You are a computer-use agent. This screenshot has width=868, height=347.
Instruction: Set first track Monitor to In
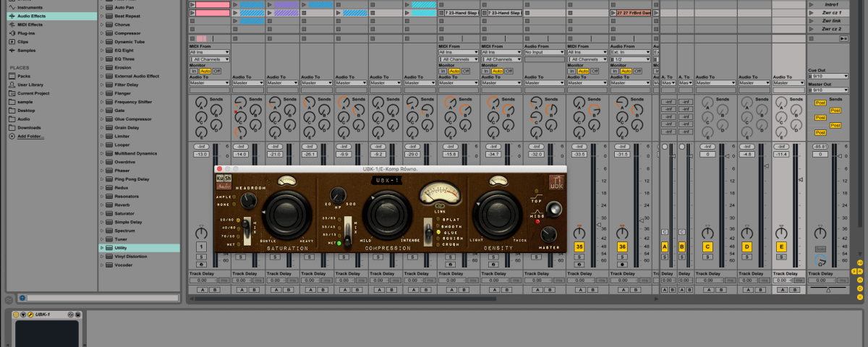(194, 71)
